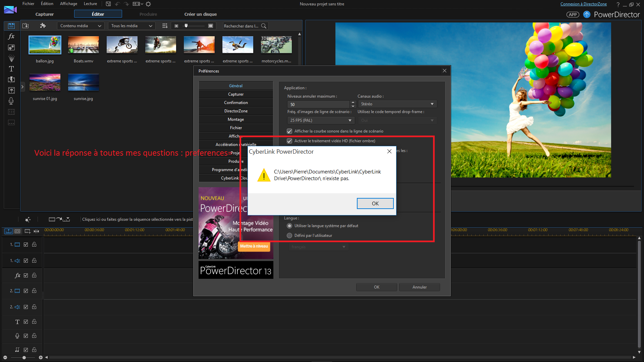Save the project with the disk icon
644x362 pixels.
point(108,4)
